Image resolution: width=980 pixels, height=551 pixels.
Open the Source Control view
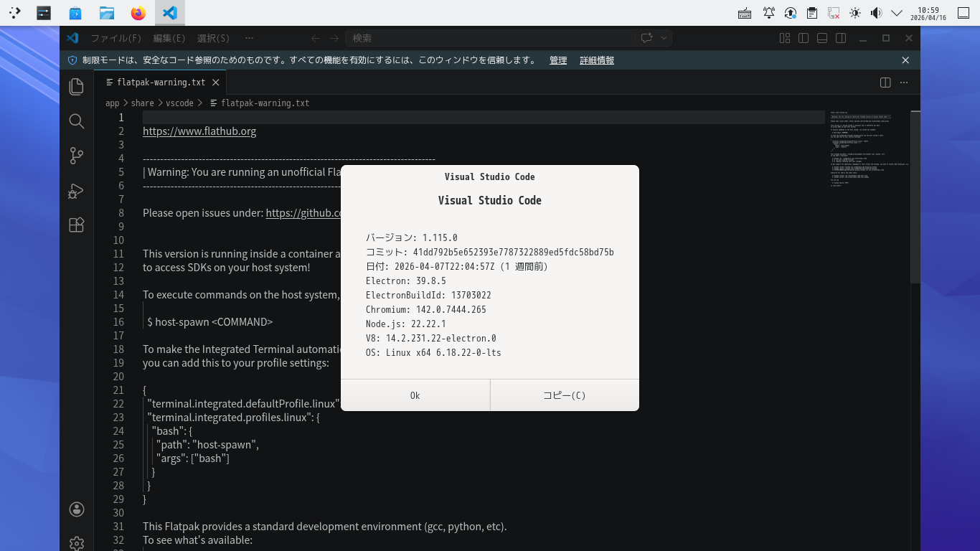pyautogui.click(x=77, y=156)
